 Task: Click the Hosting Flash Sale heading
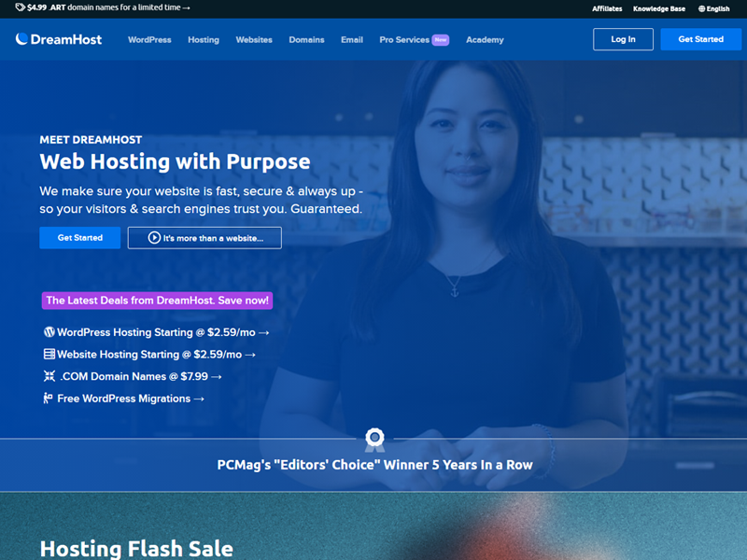tap(136, 548)
